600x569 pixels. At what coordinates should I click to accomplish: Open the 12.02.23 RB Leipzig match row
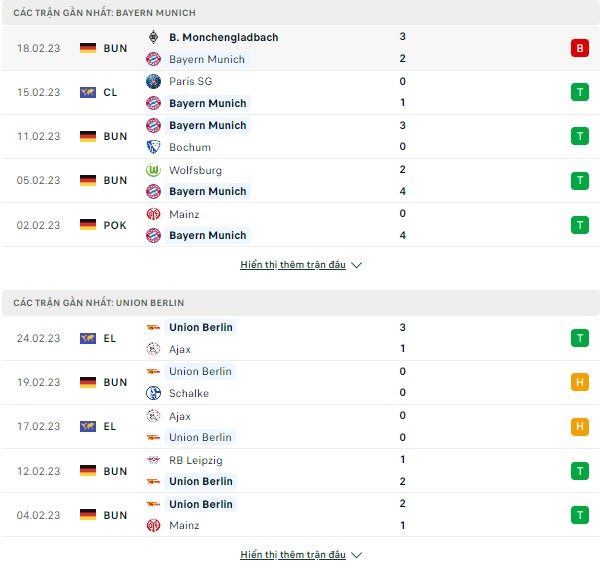pyautogui.click(x=300, y=471)
